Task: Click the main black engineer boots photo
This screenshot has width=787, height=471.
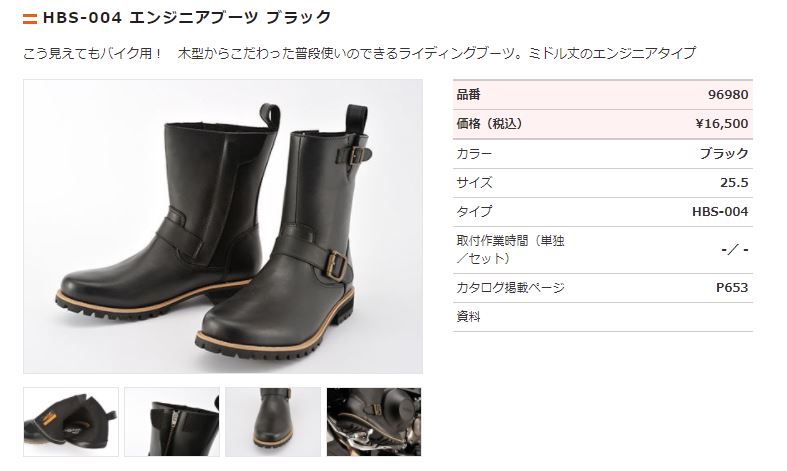Action: click(x=223, y=226)
